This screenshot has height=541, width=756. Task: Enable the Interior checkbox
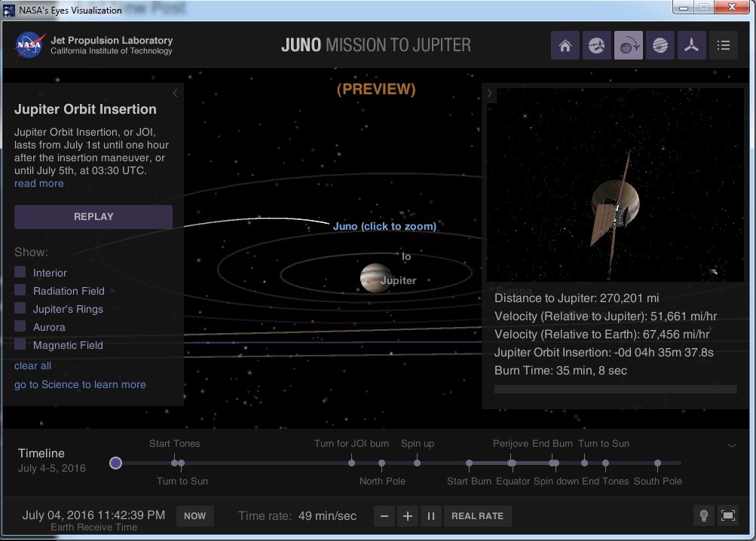pyautogui.click(x=21, y=272)
